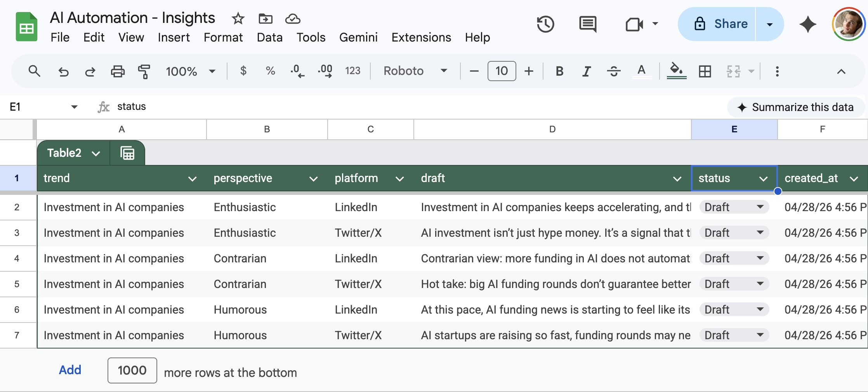
Task: Open the Google Sheets home icon
Action: point(26,27)
